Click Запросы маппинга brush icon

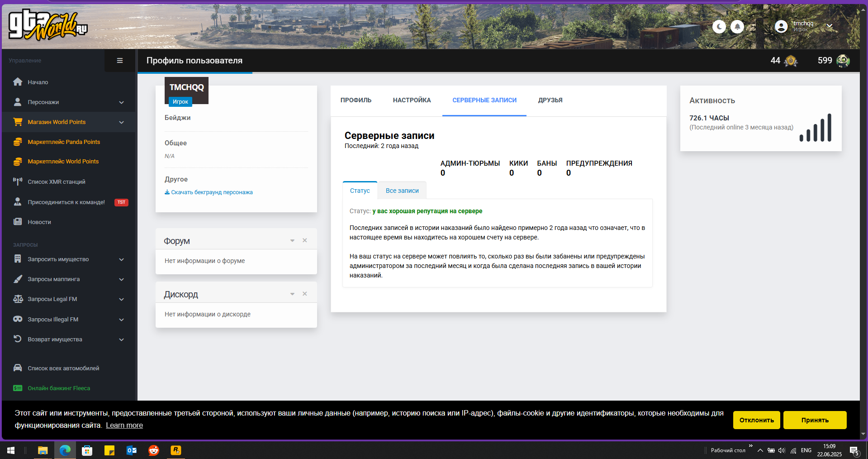18,279
